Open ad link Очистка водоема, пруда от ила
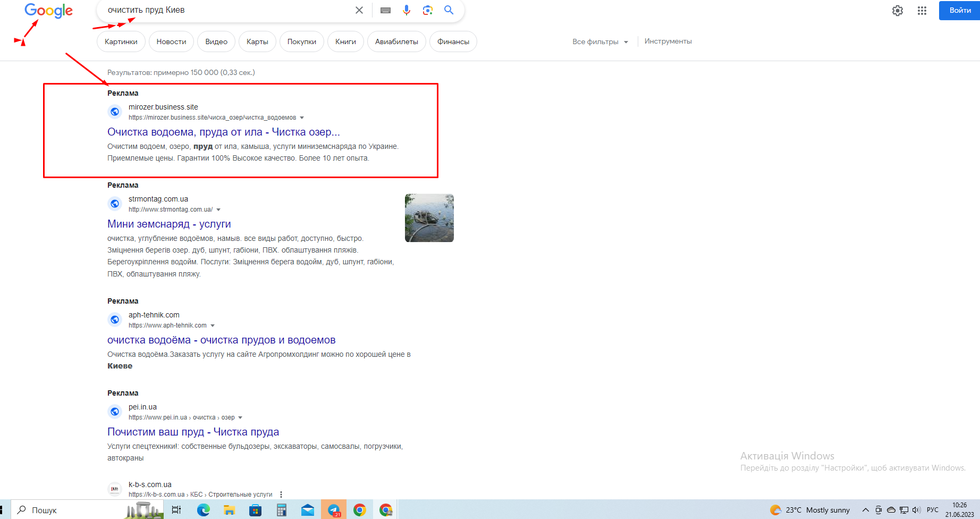Image resolution: width=980 pixels, height=519 pixels. pos(224,132)
